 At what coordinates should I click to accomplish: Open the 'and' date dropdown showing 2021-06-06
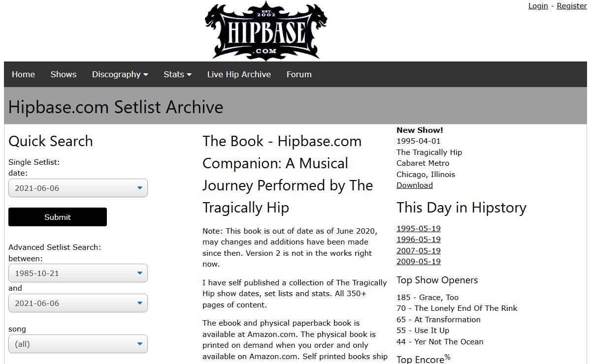point(78,303)
